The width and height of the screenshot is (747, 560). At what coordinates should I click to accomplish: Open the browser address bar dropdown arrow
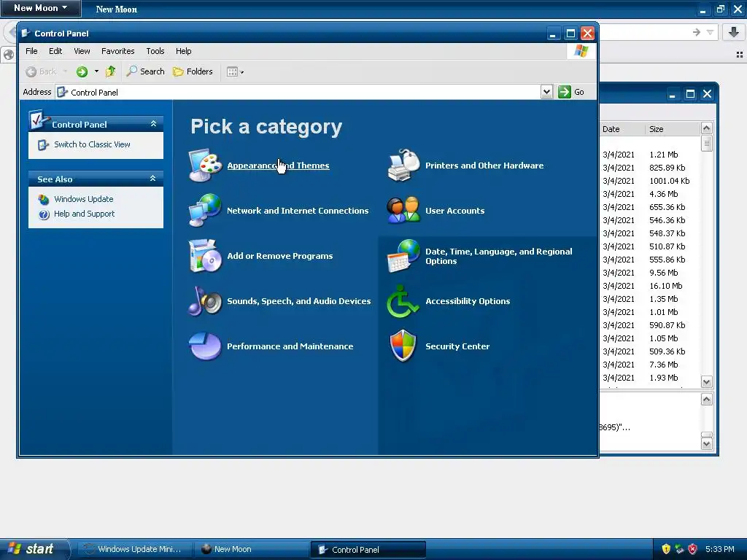[710, 32]
